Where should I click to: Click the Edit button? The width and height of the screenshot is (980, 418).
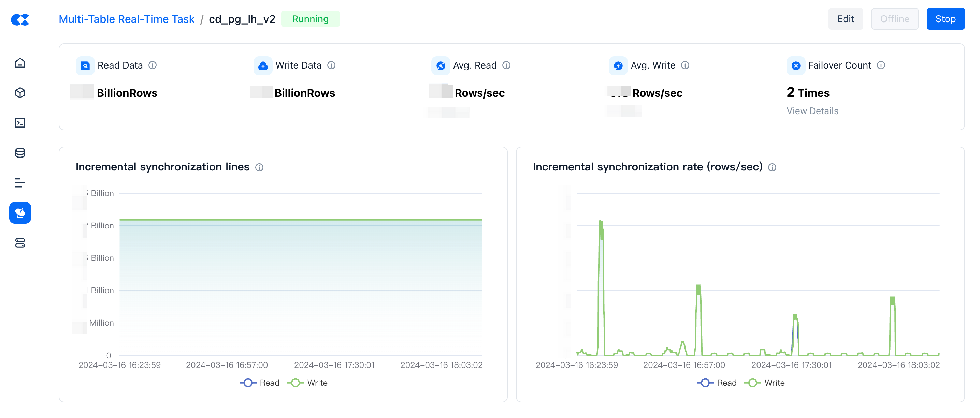pos(845,19)
